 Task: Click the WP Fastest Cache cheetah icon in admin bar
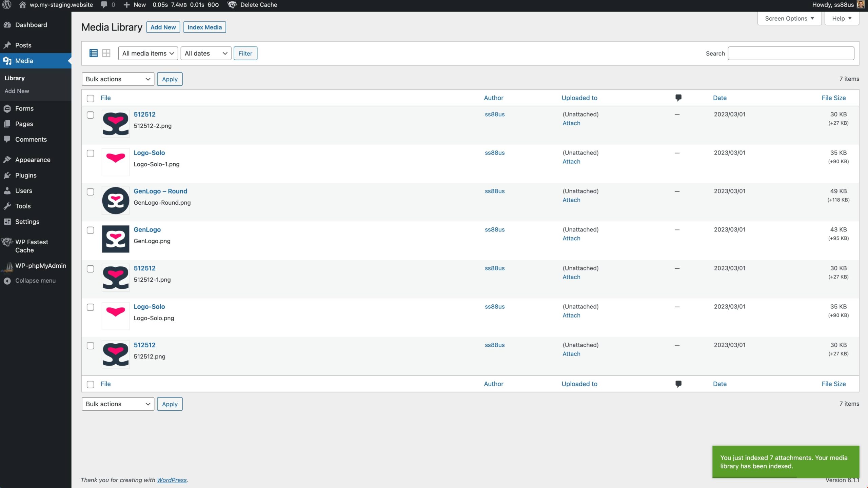point(232,5)
